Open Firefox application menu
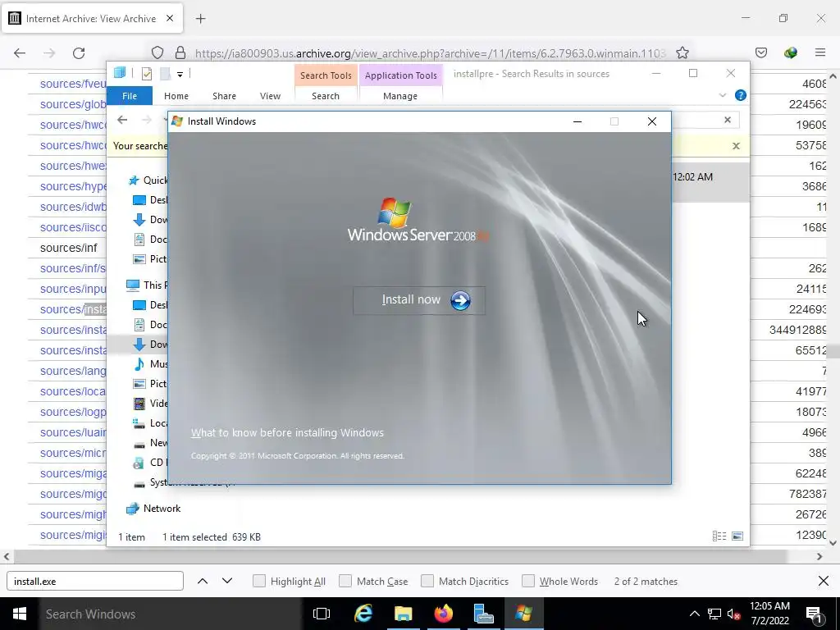The width and height of the screenshot is (840, 630). pyautogui.click(x=820, y=52)
